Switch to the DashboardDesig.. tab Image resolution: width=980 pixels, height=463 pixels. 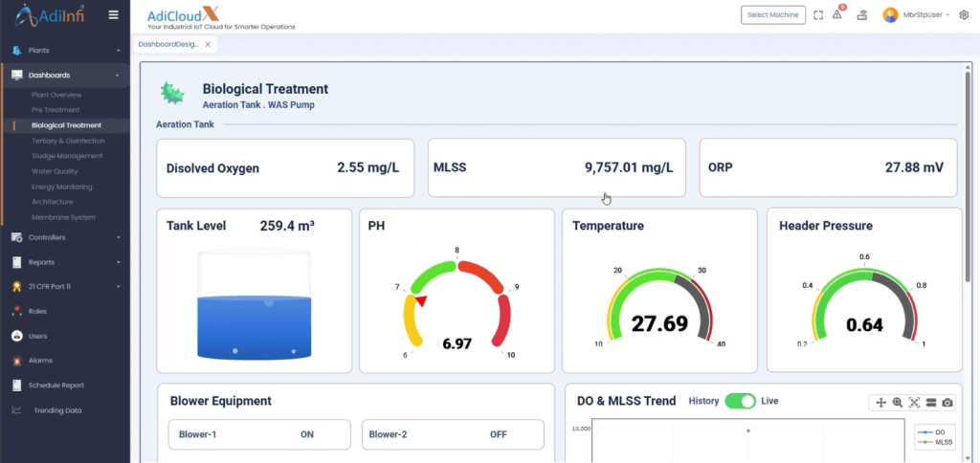pos(168,44)
